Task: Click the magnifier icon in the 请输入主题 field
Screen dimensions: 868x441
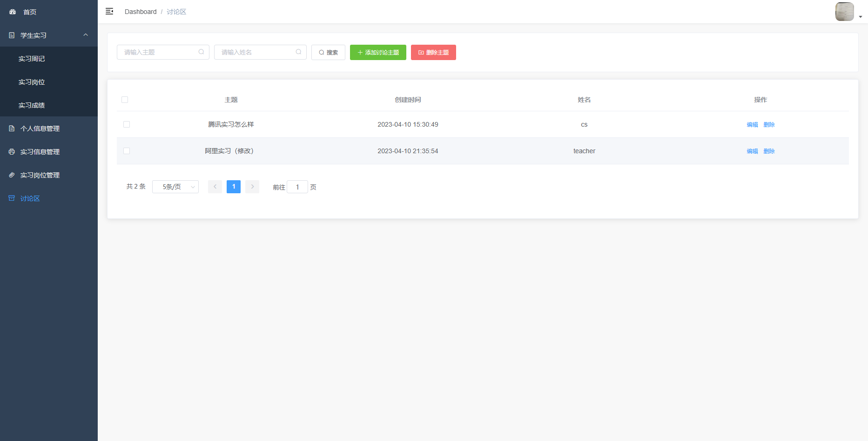Action: tap(201, 52)
